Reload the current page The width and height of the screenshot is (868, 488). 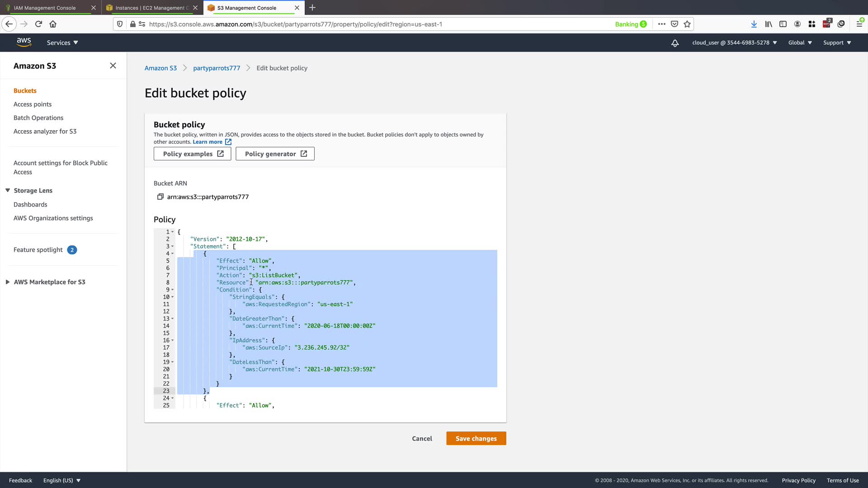[38, 24]
